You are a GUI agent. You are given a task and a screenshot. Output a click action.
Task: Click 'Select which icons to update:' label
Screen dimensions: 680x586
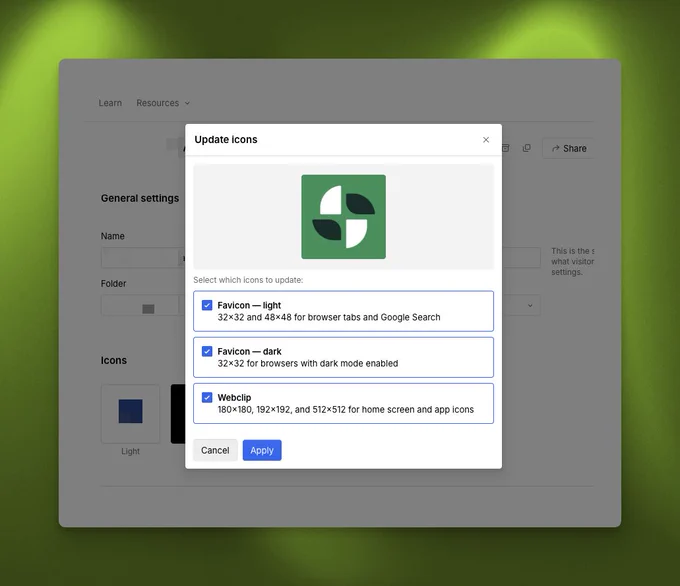click(x=248, y=280)
